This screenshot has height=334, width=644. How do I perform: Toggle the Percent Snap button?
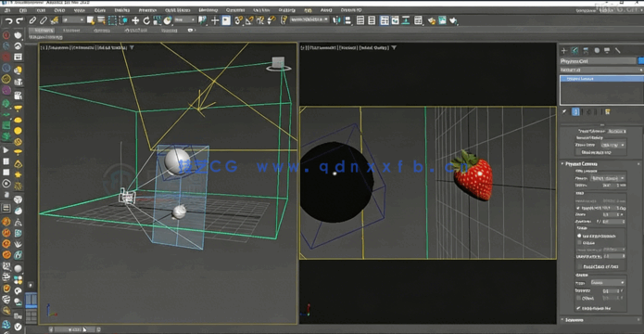[260, 20]
